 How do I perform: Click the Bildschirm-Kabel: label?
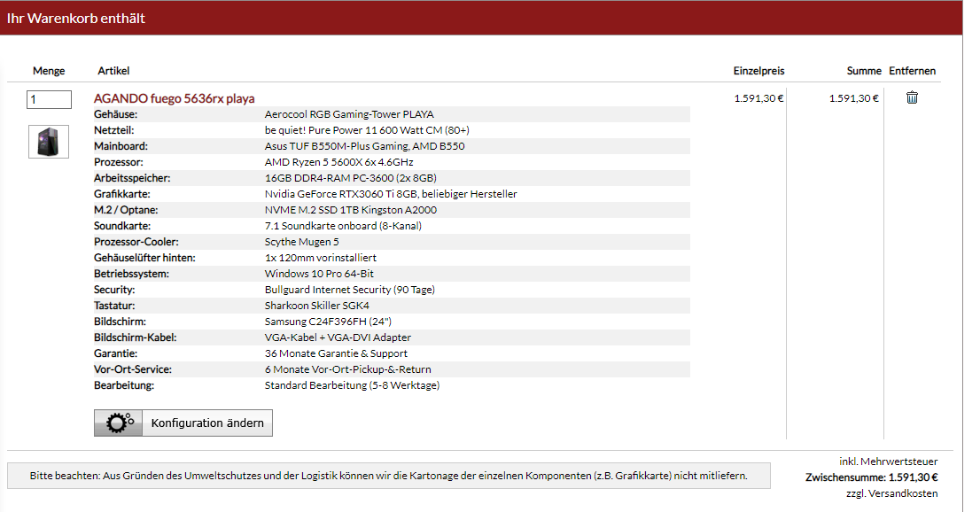tap(135, 337)
